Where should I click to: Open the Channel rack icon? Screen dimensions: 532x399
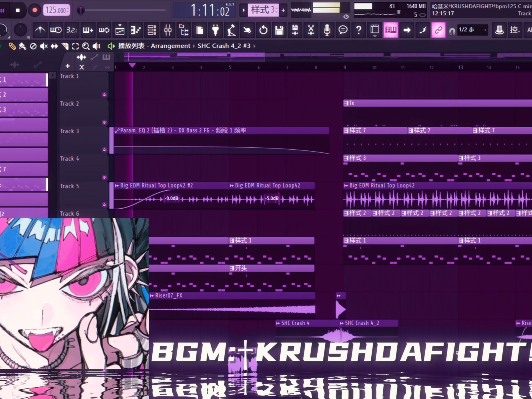click(152, 30)
